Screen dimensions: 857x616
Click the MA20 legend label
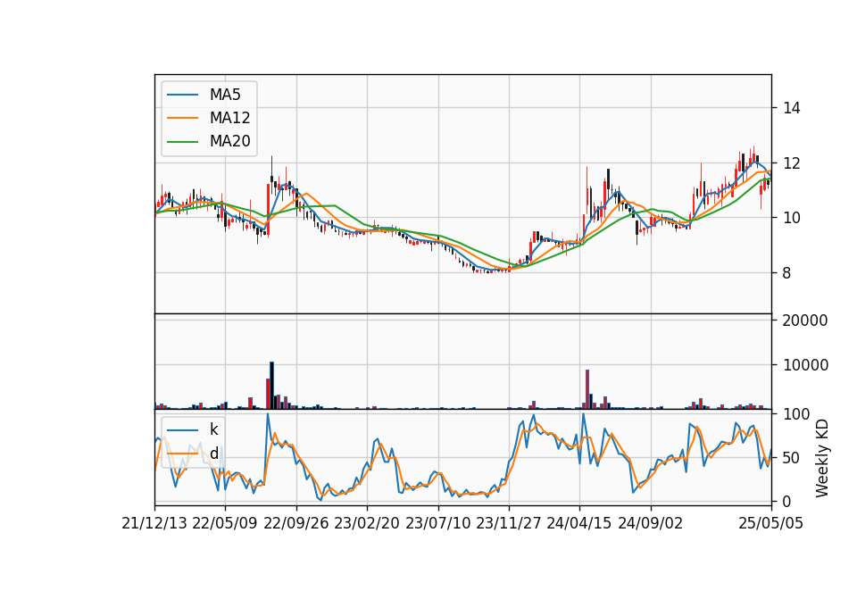229,142
